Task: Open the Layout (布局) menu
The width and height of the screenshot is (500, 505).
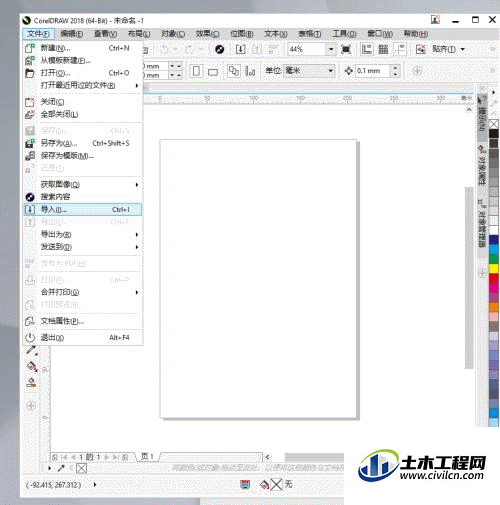Action: pyautogui.click(x=139, y=34)
